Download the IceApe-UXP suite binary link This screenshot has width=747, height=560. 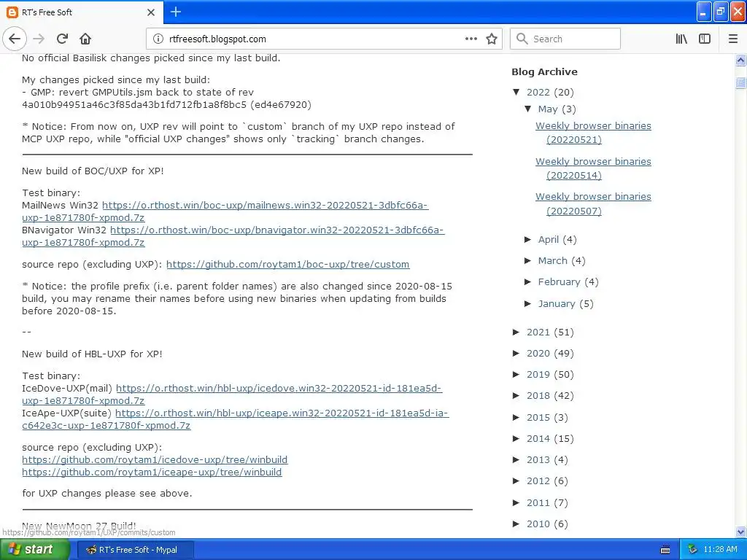(282, 413)
